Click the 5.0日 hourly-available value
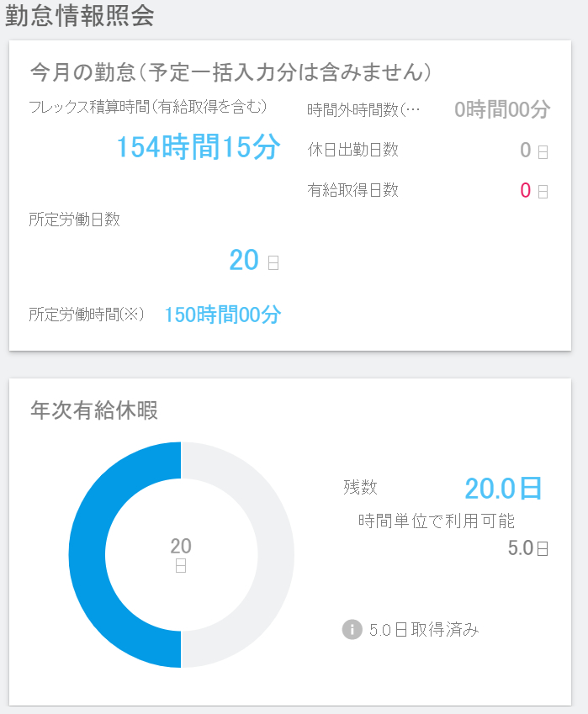588x714 pixels. (528, 548)
